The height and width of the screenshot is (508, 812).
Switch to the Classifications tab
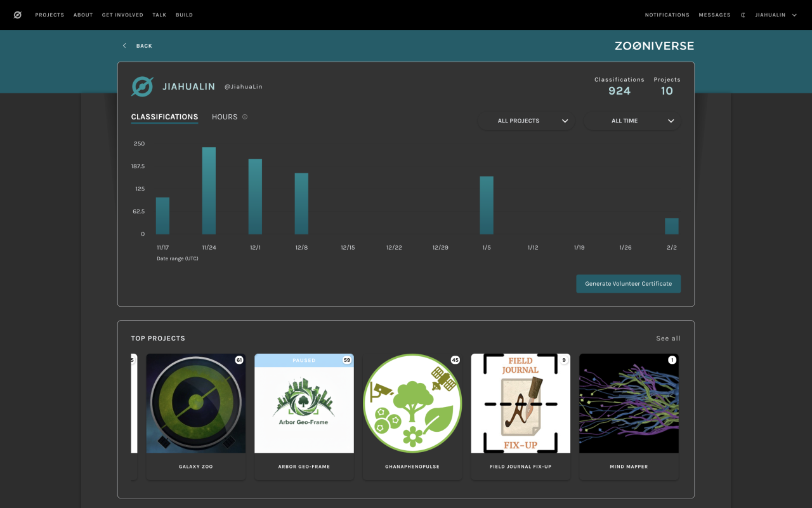click(x=165, y=117)
